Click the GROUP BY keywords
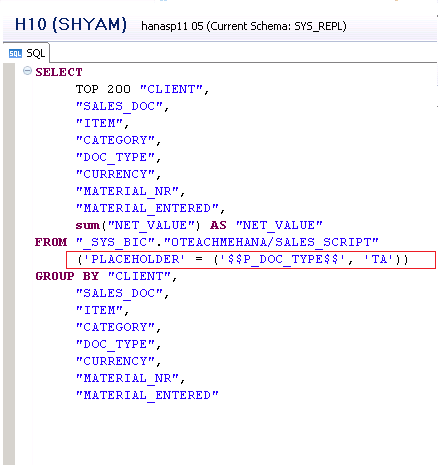This screenshot has height=465, width=438. coord(67,276)
